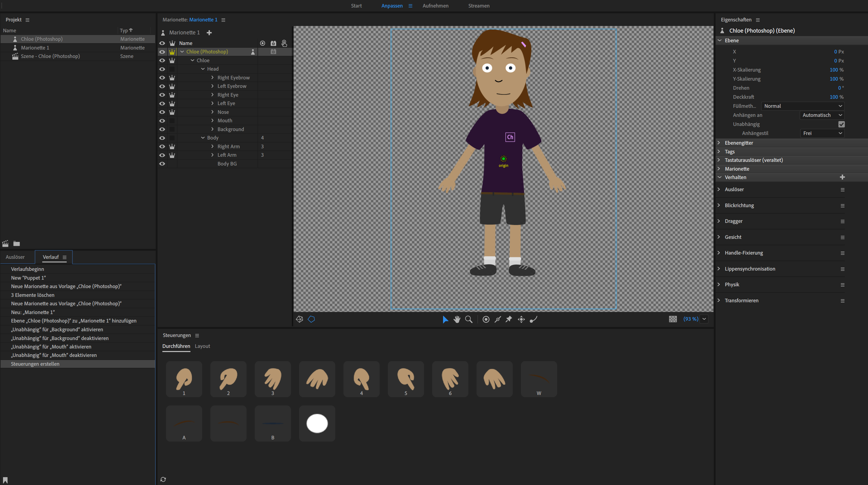Collapse the Verhalten section

(x=720, y=177)
